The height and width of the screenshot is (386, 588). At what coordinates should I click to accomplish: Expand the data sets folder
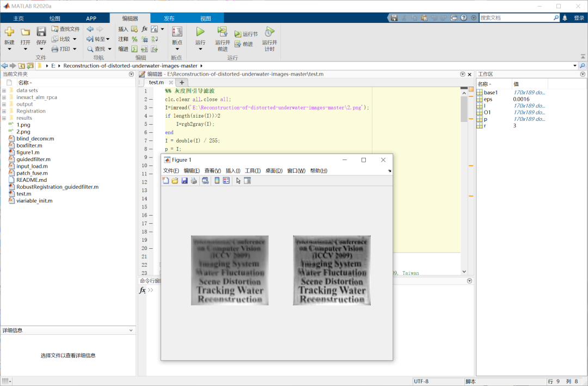point(4,90)
